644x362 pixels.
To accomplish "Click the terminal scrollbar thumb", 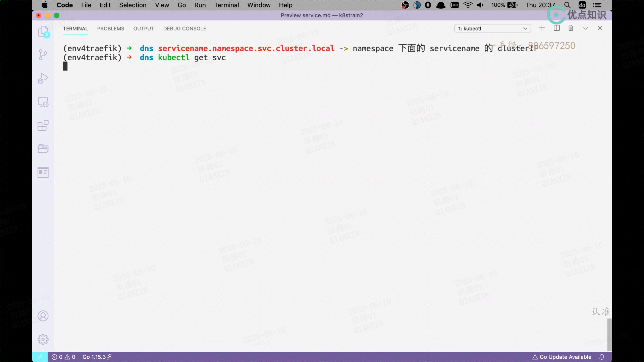I will click(x=609, y=334).
